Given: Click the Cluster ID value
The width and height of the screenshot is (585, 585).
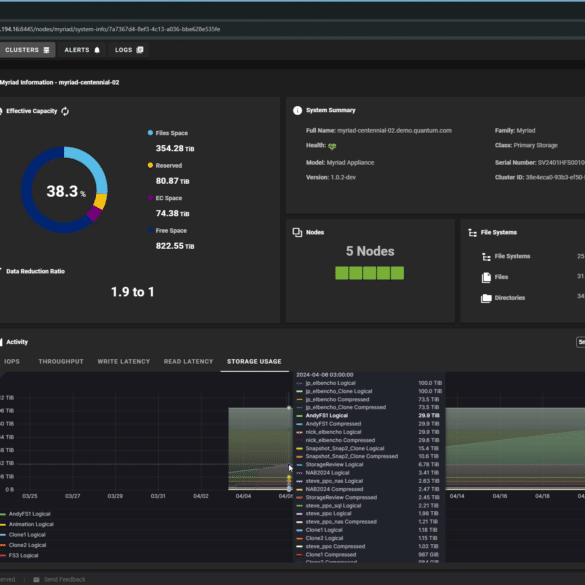Looking at the screenshot, I should click(555, 177).
